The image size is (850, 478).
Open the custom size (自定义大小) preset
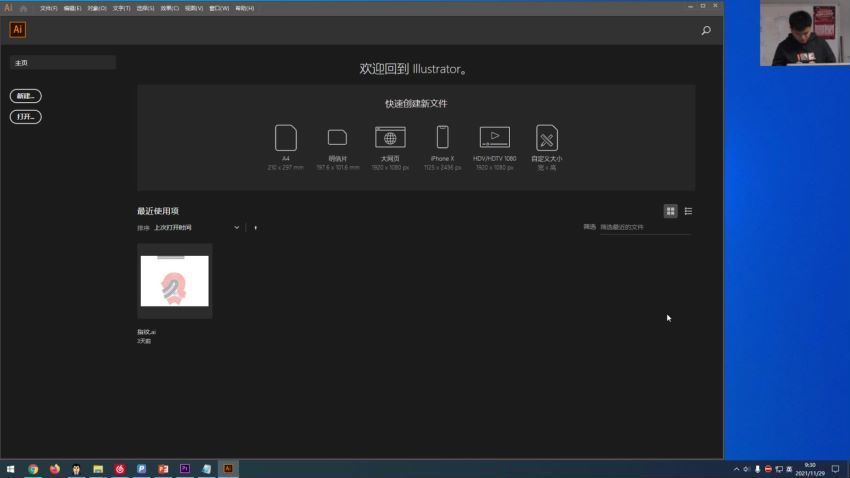point(546,147)
